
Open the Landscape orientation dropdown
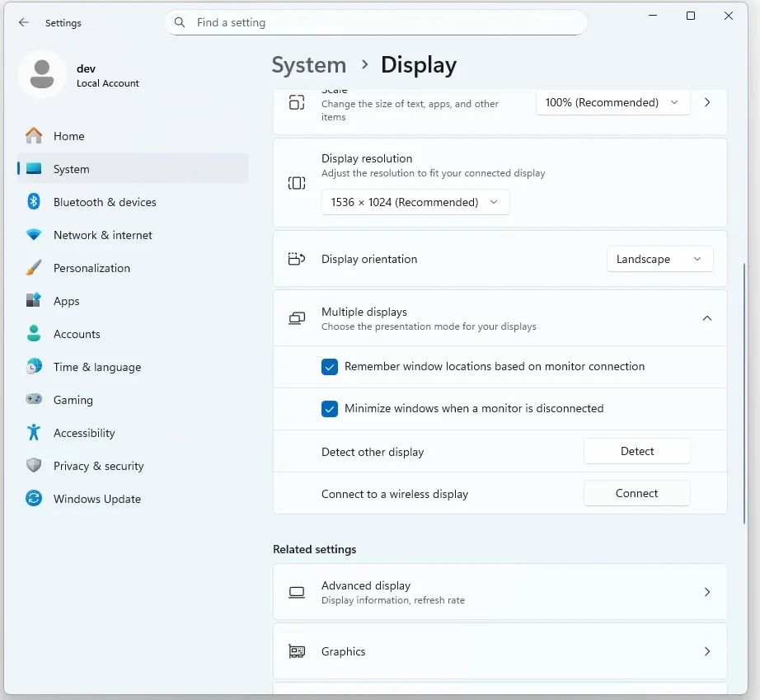659,259
